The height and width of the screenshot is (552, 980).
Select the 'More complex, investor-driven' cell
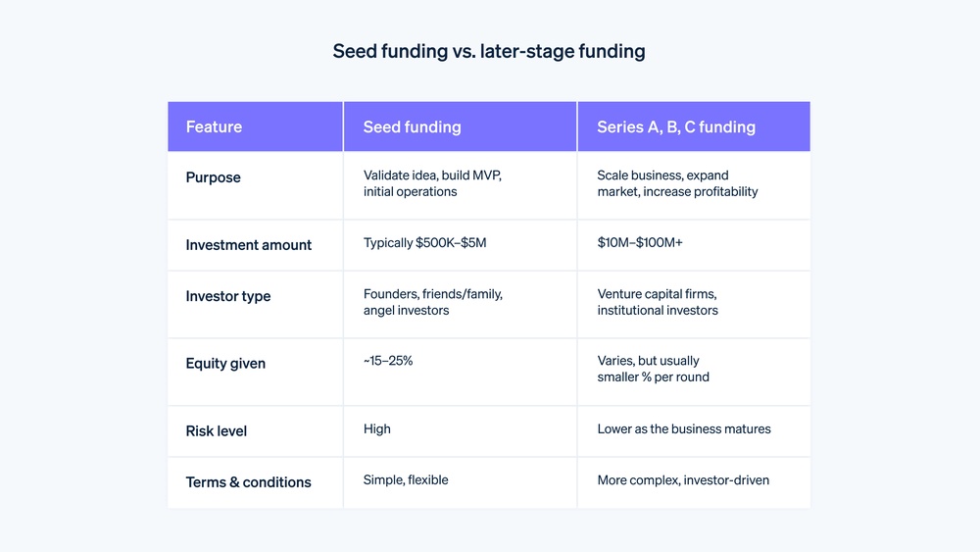[683, 479]
